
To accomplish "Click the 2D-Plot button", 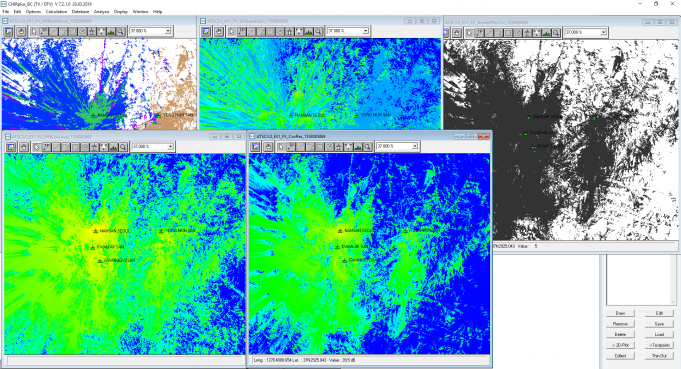I will tap(620, 345).
